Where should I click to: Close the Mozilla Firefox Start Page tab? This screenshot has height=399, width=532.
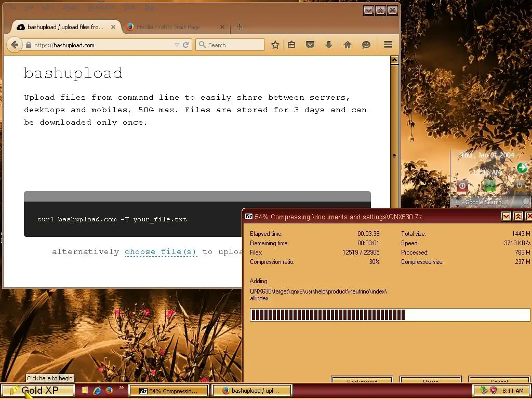coord(222,27)
